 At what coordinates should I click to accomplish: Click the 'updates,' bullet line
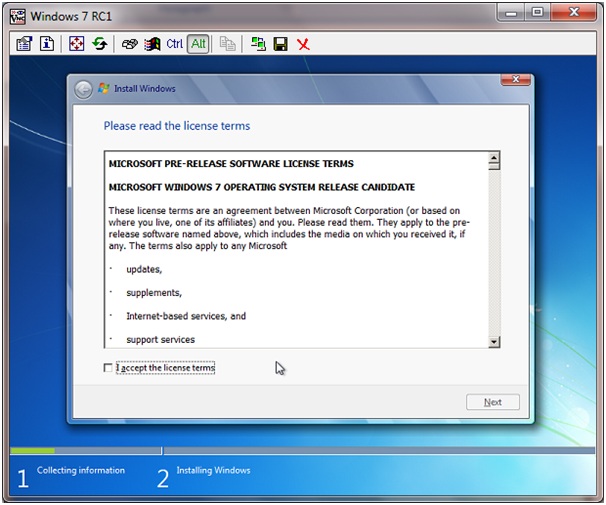tap(144, 269)
